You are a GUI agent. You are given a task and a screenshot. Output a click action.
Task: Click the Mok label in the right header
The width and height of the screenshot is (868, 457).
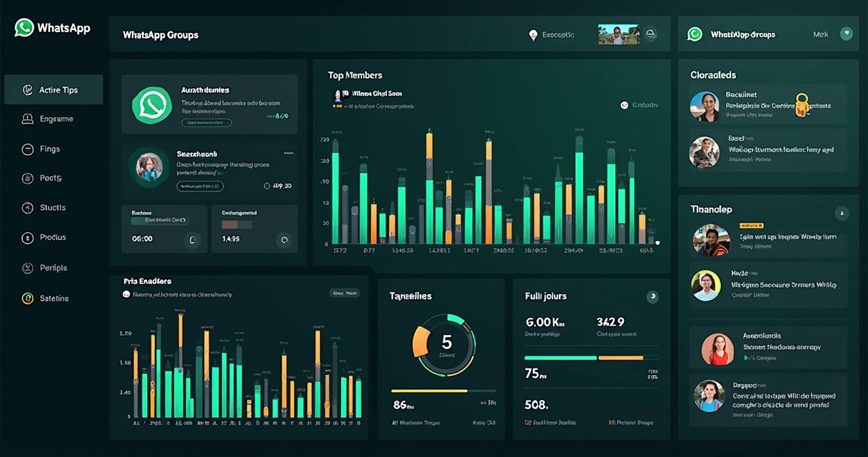coord(820,34)
